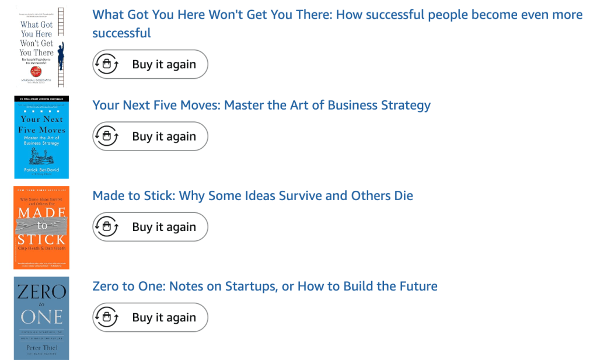Screen dimensions: 597x364
Task: Click Patrick Bet-David's name on the blue cover
Action: tap(41, 170)
